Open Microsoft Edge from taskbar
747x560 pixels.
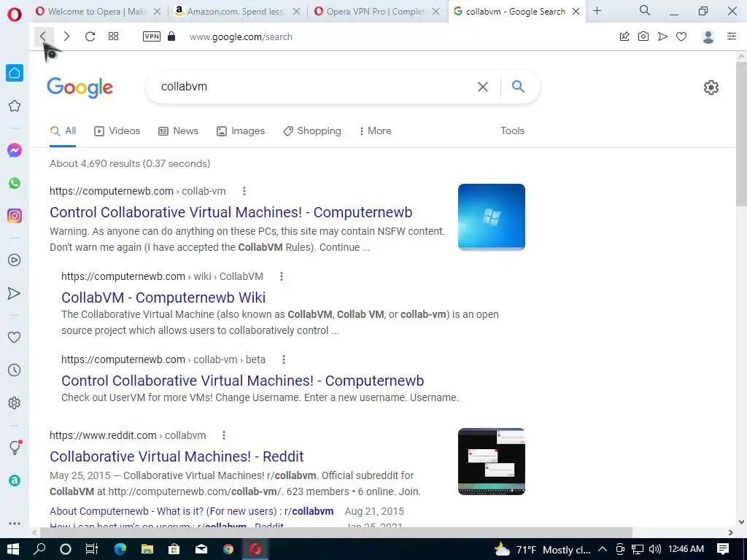(120, 549)
